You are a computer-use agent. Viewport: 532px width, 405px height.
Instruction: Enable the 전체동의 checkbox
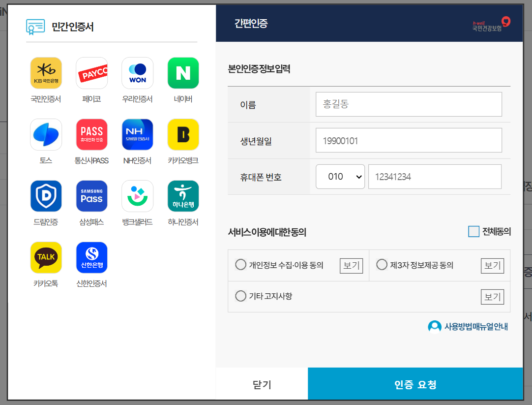(x=474, y=231)
